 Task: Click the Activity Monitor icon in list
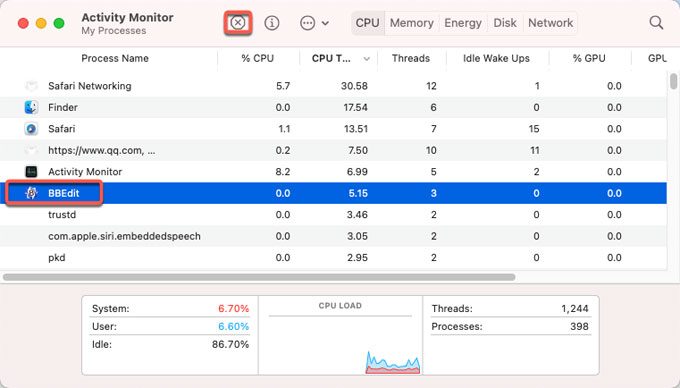tap(31, 172)
